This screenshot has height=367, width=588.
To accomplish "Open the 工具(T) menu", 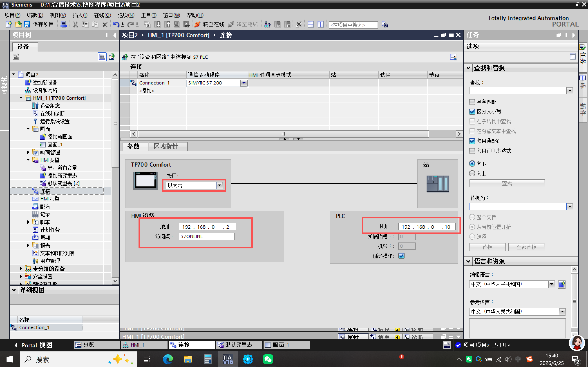I will pos(149,15).
